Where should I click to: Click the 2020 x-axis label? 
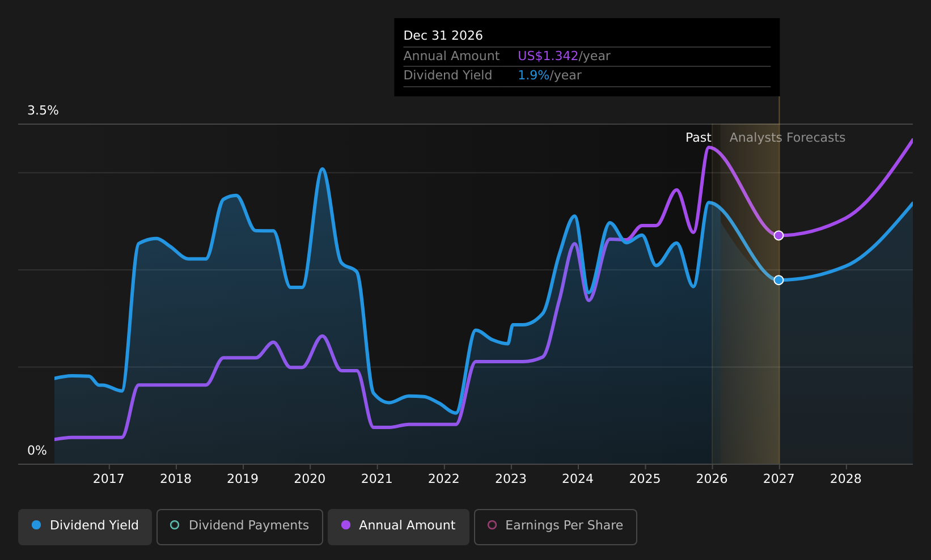tap(310, 479)
